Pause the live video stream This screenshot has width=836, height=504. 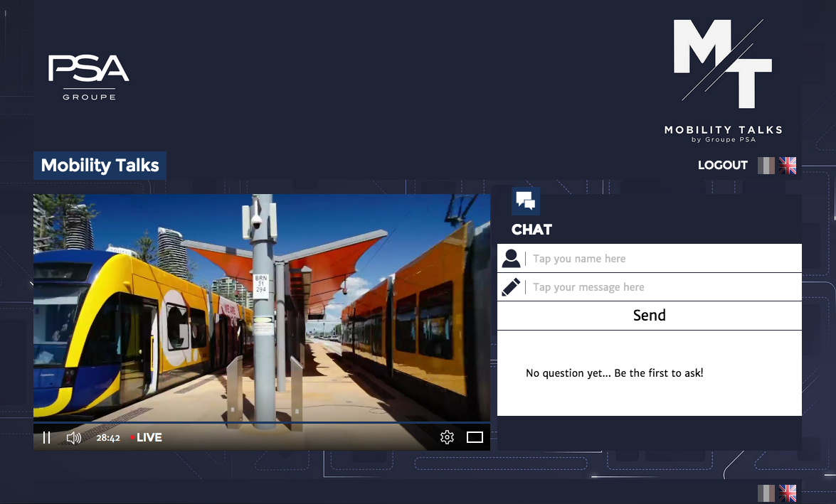tap(46, 437)
